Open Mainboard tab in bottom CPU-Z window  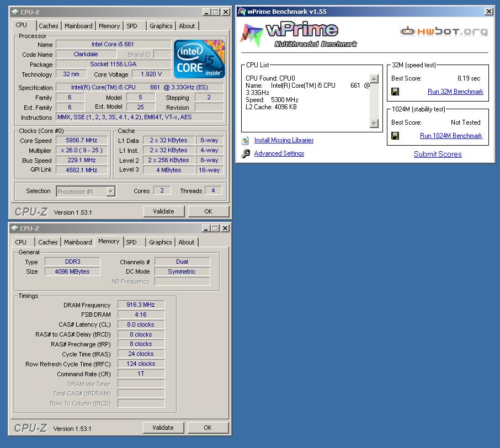tap(78, 242)
